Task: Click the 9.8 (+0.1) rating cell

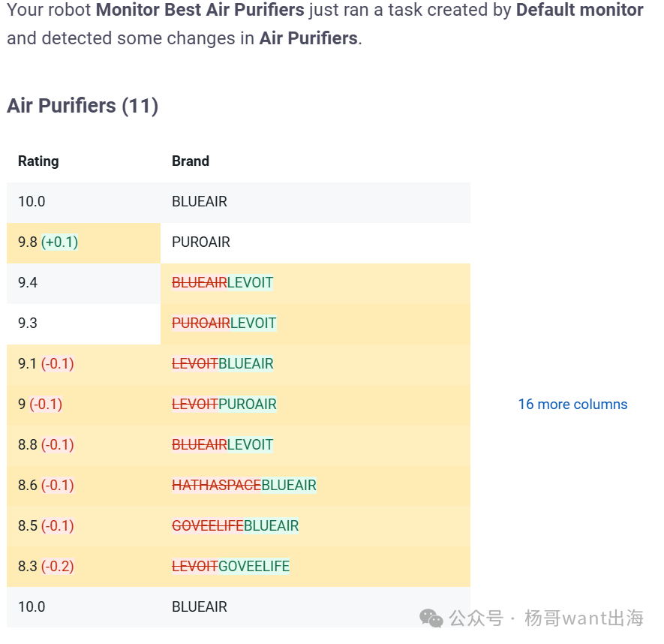Action: (x=83, y=242)
